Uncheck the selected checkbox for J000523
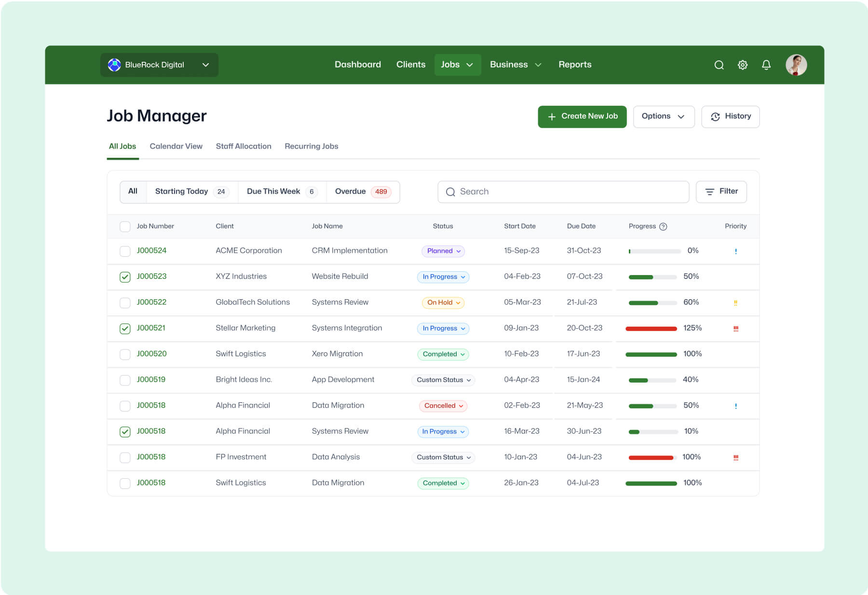Screen dimensions: 868x595 [x=125, y=277]
